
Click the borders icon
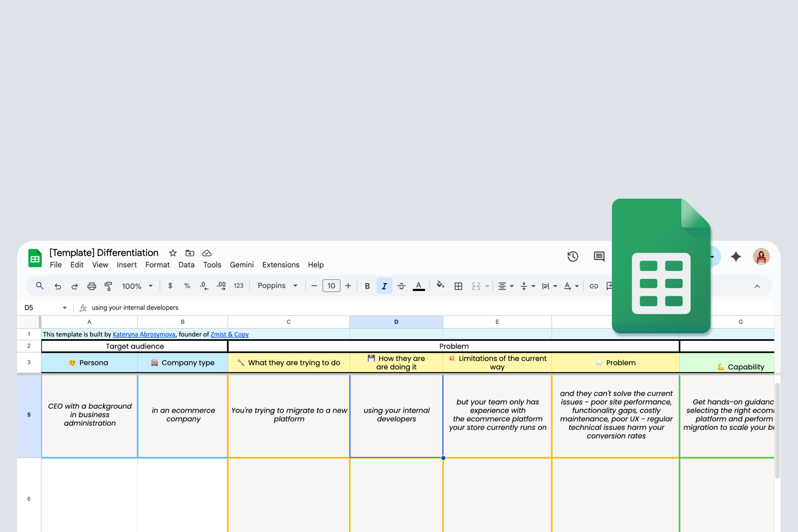click(x=458, y=286)
